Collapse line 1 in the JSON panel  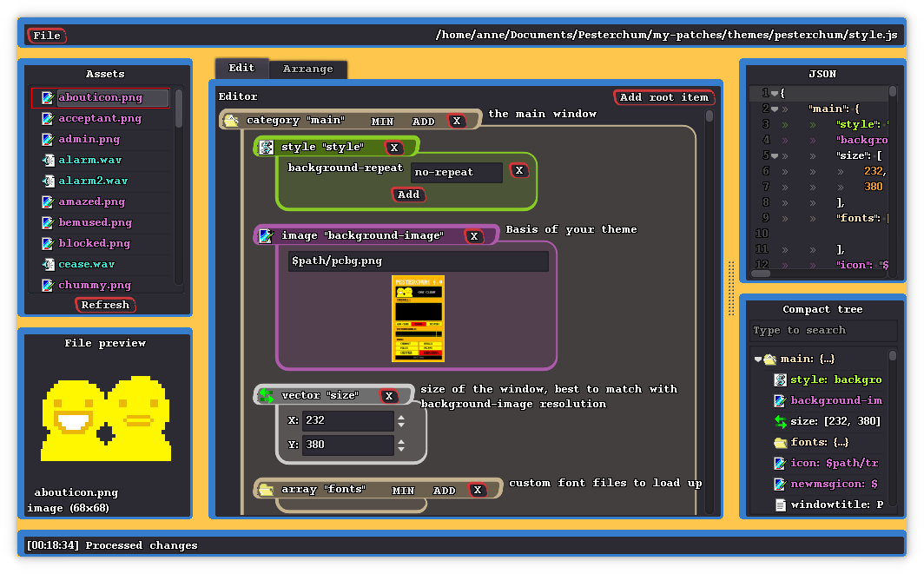[773, 92]
